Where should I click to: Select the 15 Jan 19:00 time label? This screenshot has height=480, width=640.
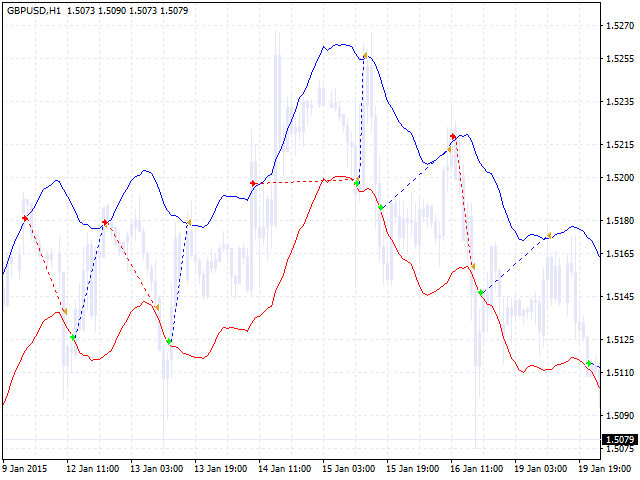413,469
